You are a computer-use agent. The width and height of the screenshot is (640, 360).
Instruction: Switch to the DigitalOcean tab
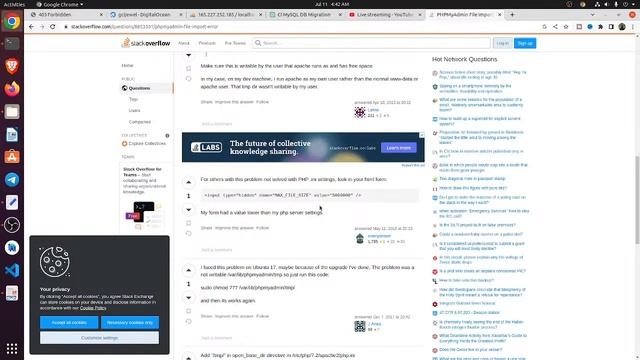pos(144,15)
